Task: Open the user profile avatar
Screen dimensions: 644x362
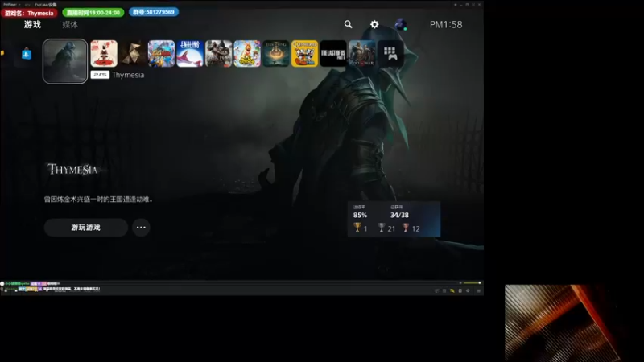Action: 401,25
